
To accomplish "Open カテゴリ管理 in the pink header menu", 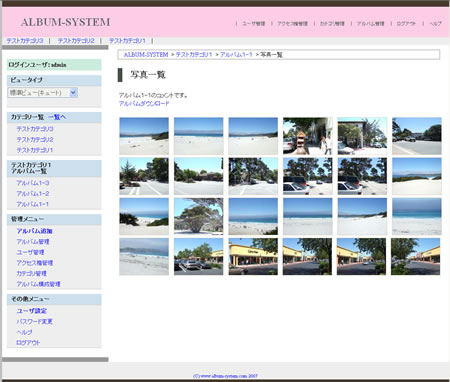I will point(332,24).
